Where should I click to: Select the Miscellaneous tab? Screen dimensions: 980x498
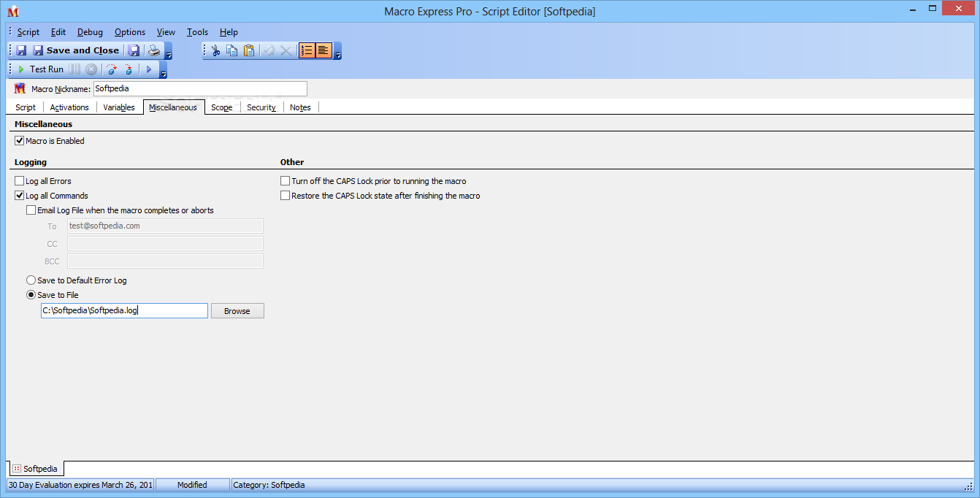(173, 107)
